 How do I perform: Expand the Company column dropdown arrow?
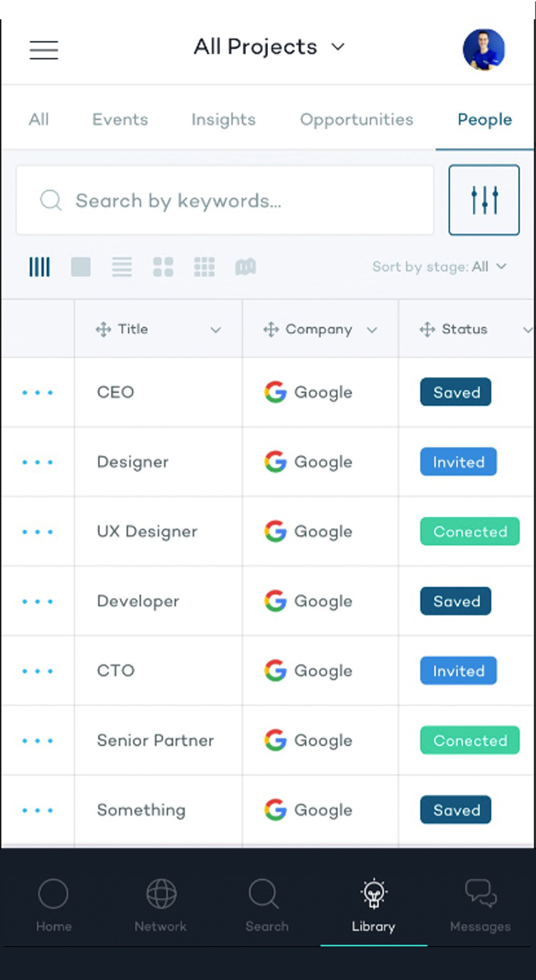(x=372, y=330)
